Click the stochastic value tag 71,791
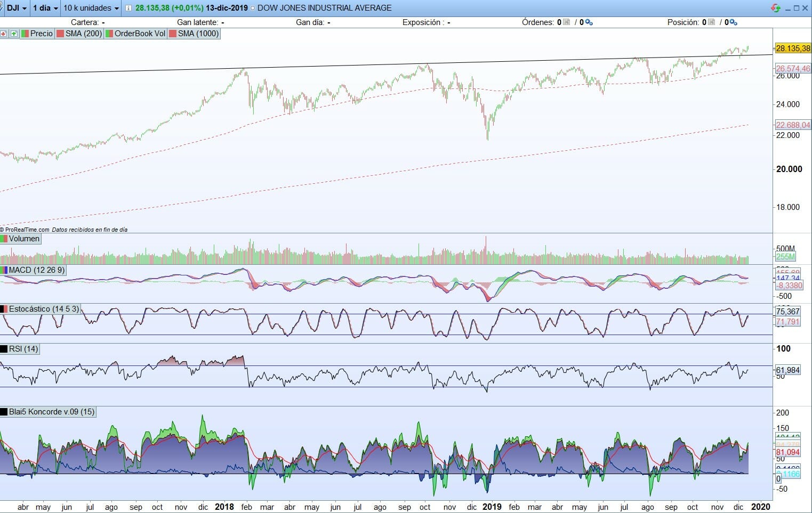Screen dimensions: 812x513 (787, 322)
